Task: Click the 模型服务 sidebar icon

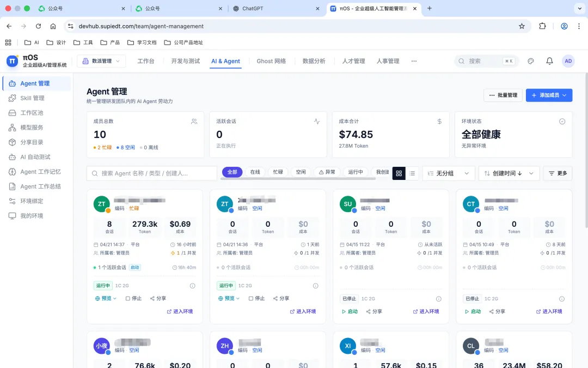Action: coord(13,127)
